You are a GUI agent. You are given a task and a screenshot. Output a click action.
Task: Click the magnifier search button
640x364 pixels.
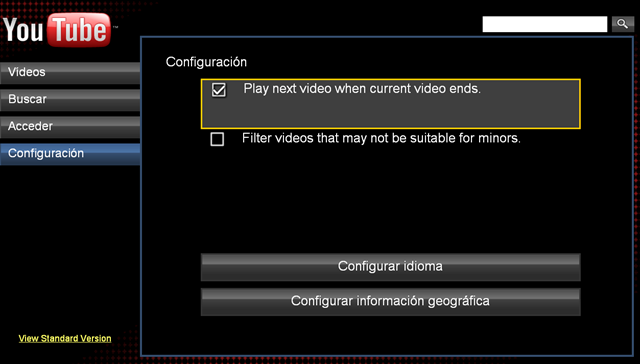click(x=622, y=24)
